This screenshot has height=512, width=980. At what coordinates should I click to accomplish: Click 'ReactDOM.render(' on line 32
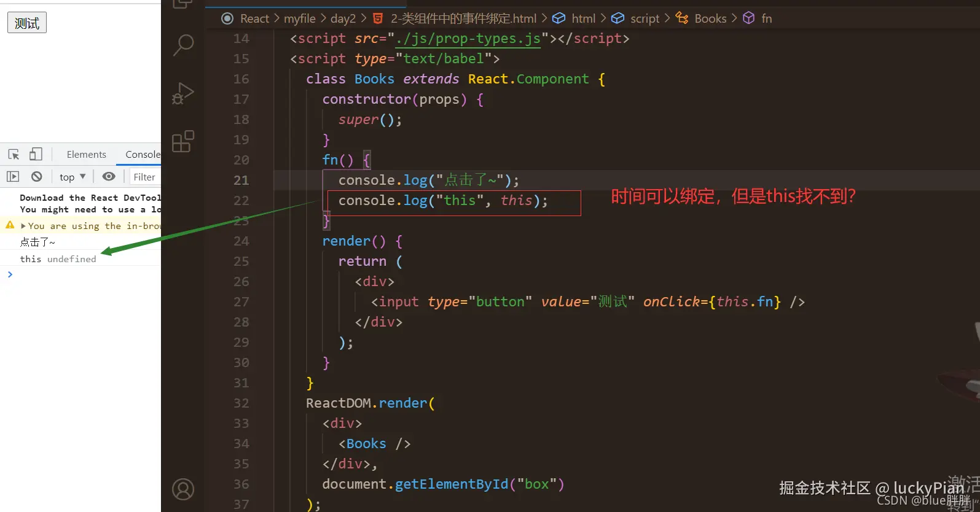[x=370, y=403]
